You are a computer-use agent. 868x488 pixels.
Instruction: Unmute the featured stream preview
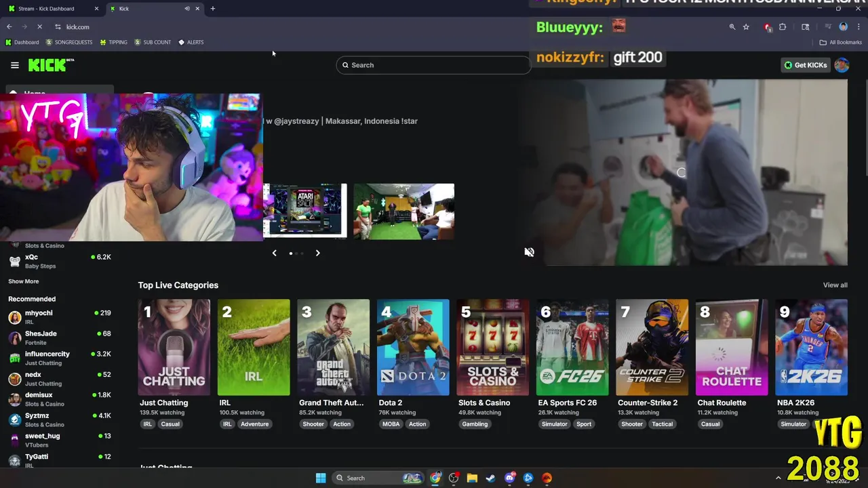(529, 252)
